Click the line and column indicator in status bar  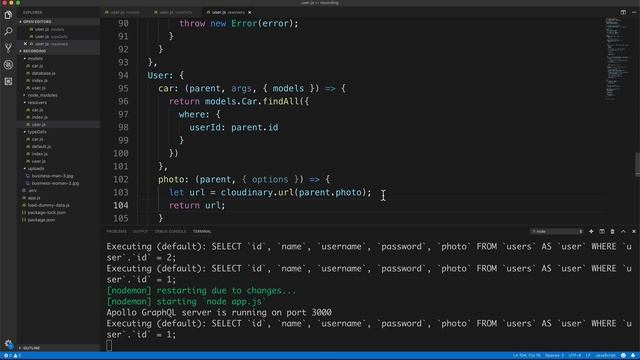[x=527, y=356]
